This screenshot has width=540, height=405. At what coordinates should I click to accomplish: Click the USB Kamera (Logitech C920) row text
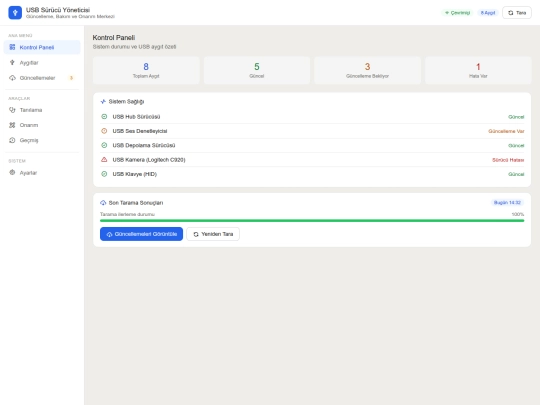[x=149, y=160]
